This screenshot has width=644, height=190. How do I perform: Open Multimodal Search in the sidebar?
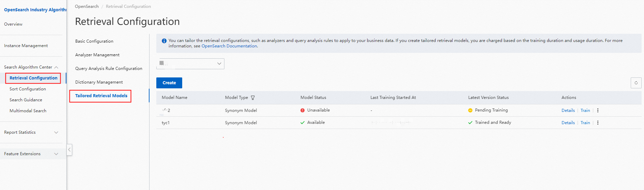(28, 111)
